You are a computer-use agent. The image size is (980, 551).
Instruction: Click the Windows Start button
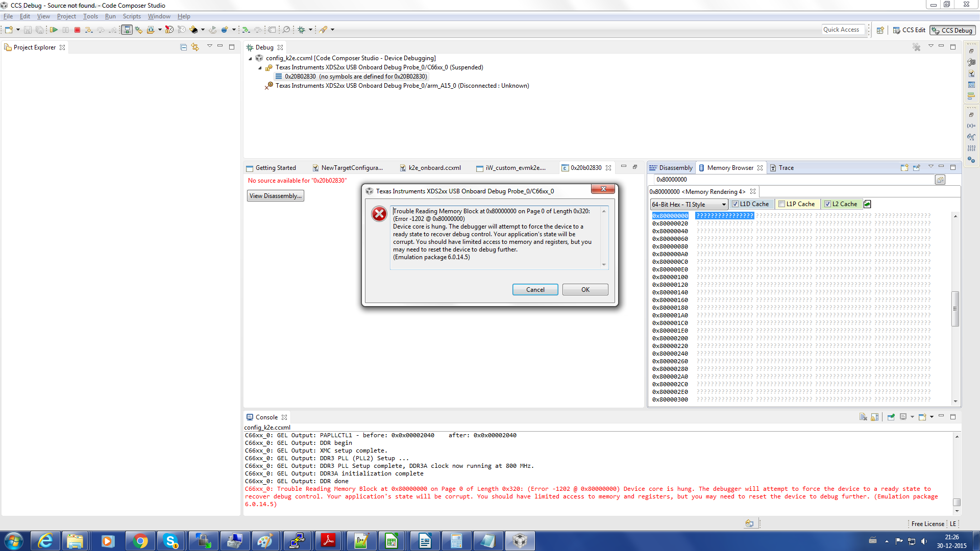14,541
